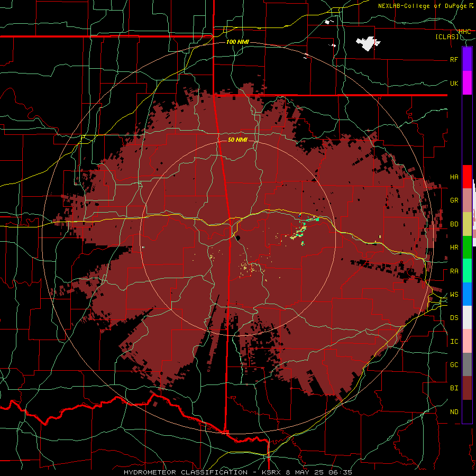Select the light pink IC legend swatch
Viewport: 476px width, 476px height.
click(x=467, y=341)
